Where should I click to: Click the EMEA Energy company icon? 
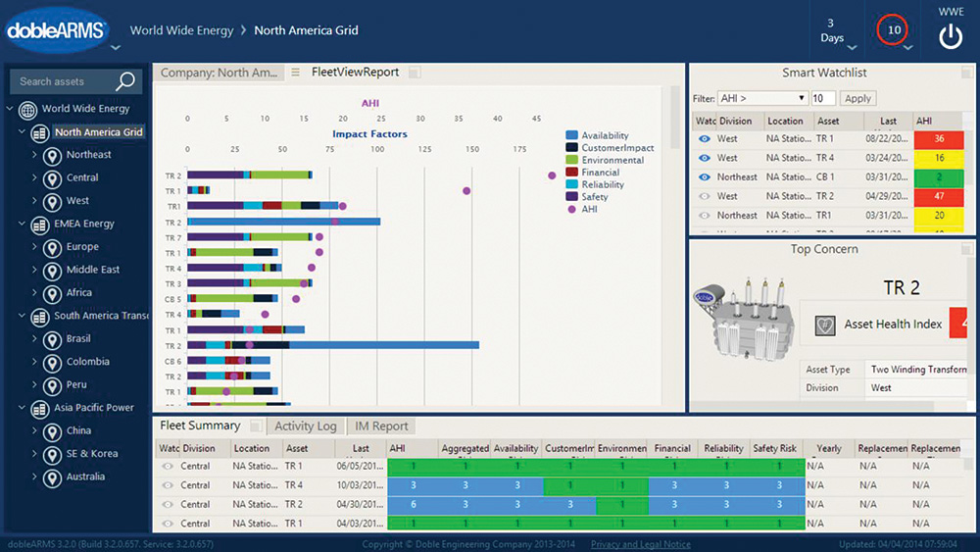tap(40, 226)
